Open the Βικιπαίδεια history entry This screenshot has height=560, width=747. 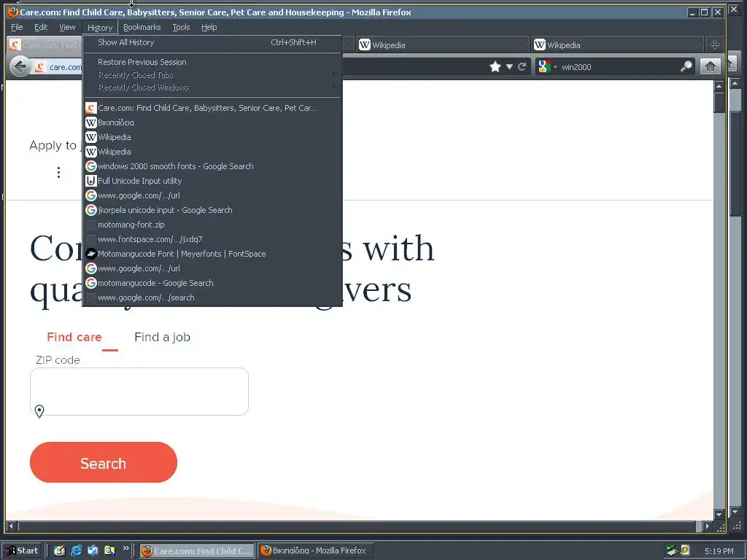[212, 122]
